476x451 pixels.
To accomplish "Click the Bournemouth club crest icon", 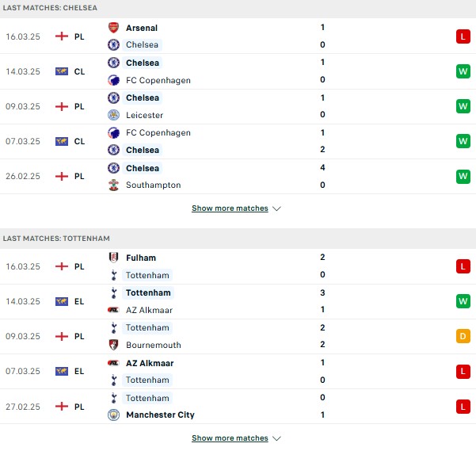I will click(113, 345).
